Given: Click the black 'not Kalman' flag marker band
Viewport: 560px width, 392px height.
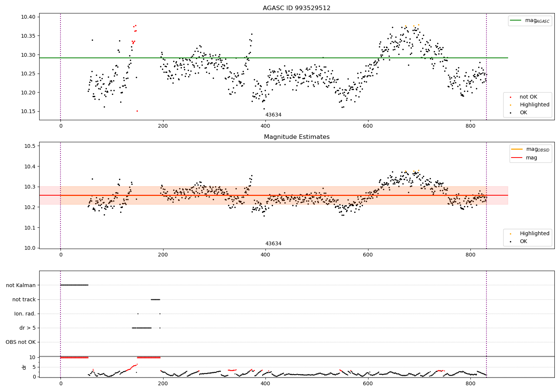Looking at the screenshot, I should [x=74, y=285].
